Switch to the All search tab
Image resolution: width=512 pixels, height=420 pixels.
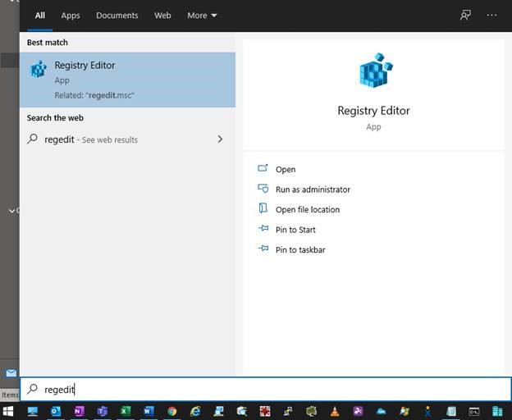[40, 16]
